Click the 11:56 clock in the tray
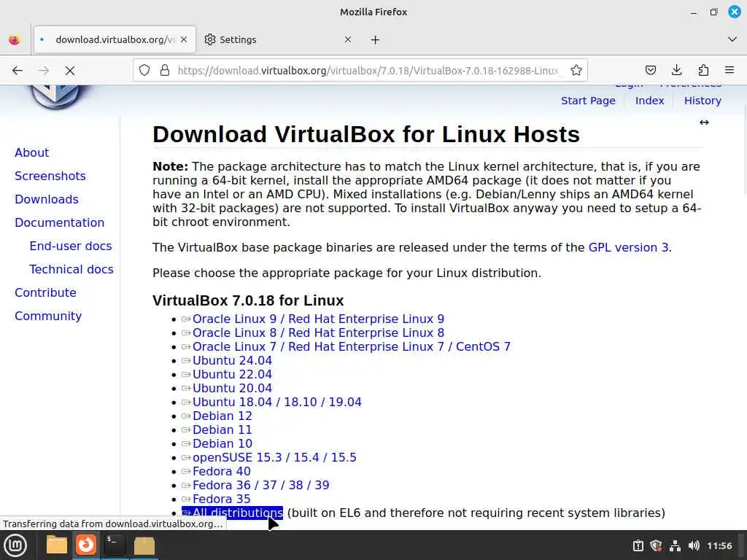The image size is (747, 560). click(719, 545)
